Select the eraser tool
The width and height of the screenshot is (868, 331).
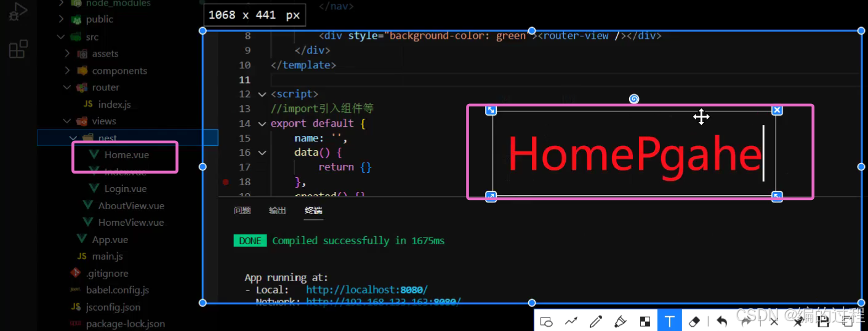pos(694,321)
